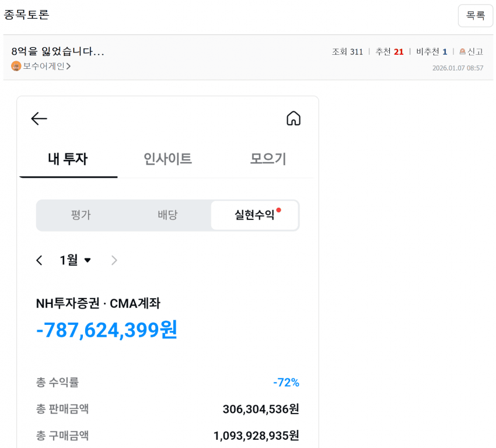Switch to the 배당 segment
This screenshot has width=496, height=448.
click(x=167, y=215)
